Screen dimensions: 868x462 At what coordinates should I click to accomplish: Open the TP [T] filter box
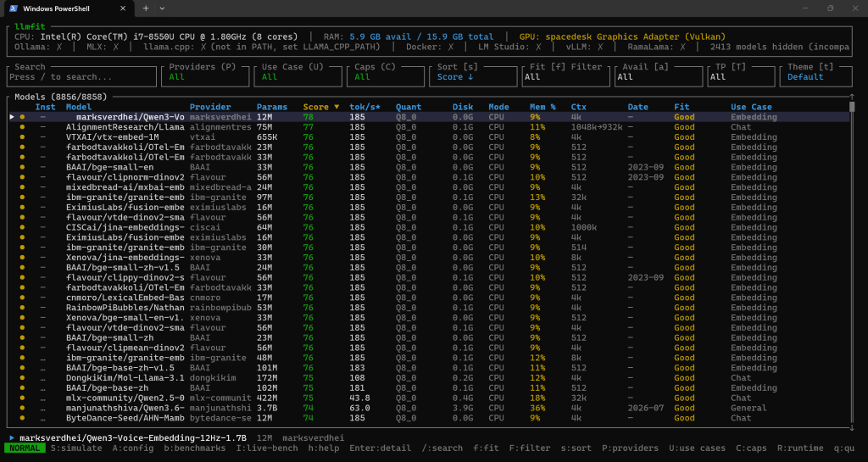point(741,77)
